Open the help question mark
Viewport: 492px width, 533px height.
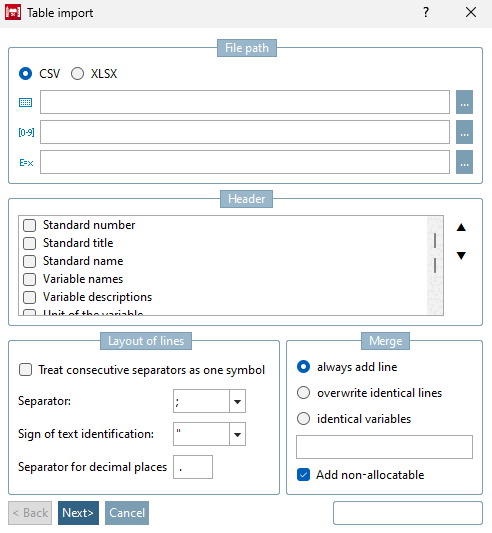(x=426, y=13)
